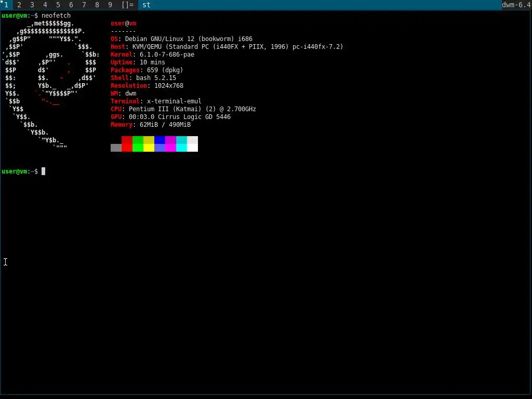Click the 'user@vm' neofetch header
This screenshot has width=532, height=399.
click(124, 23)
